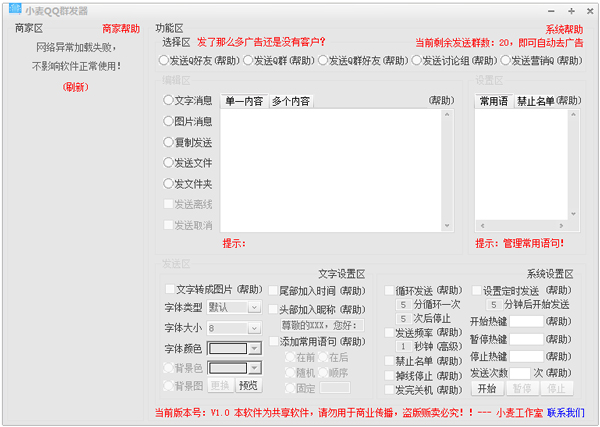Click the message editor scrollbar down arrow
Image resolution: width=600 pixels, height=427 pixels.
447,226
